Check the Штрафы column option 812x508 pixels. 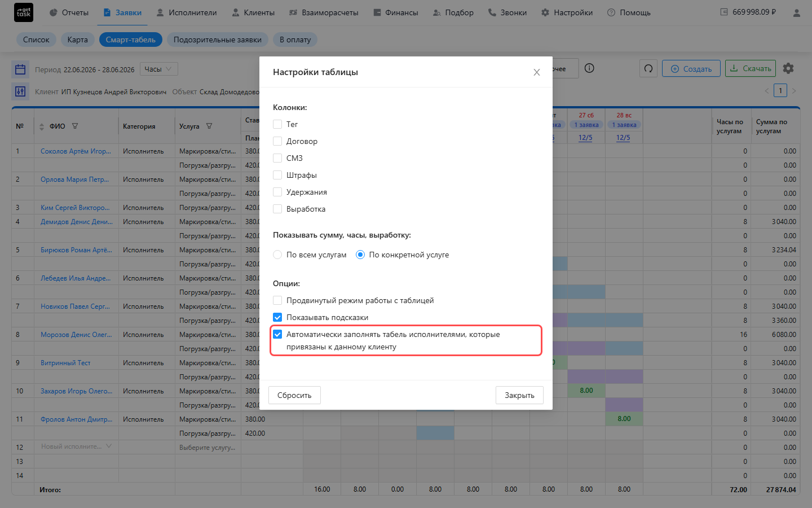[277, 175]
